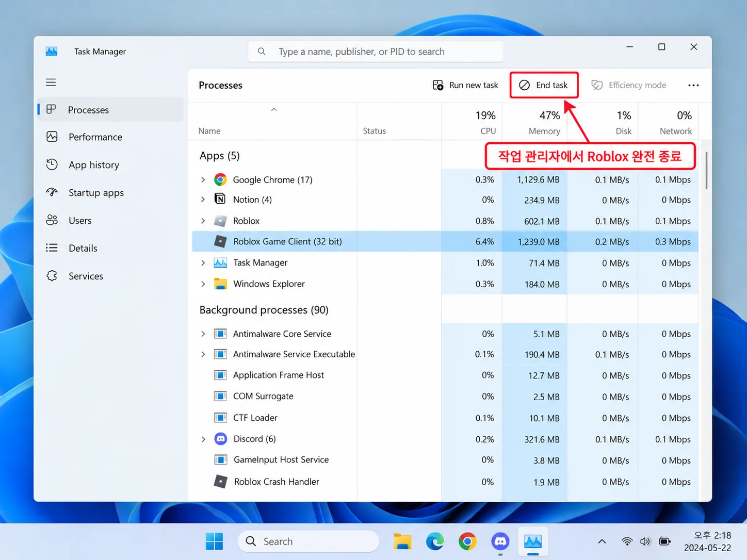Click the taskbar Search box
Screen dimensions: 747x560
[308, 541]
